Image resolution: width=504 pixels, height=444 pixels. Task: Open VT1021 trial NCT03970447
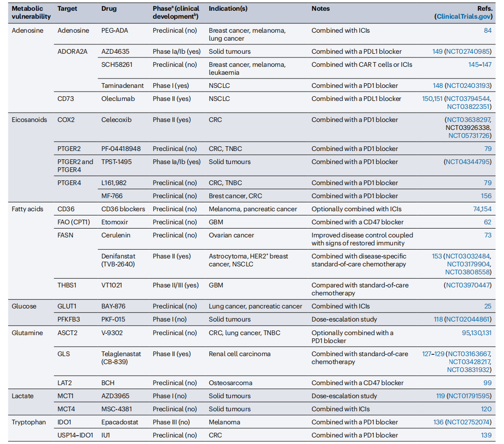[x=468, y=285]
